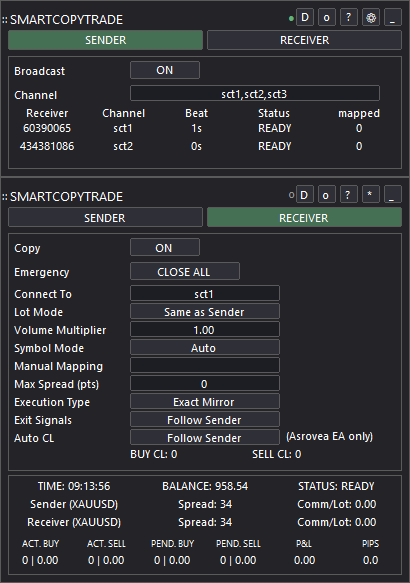Viewport: 410px width, 583px height.
Task: Click 'STATUS: READY' text
Action: (x=336, y=486)
